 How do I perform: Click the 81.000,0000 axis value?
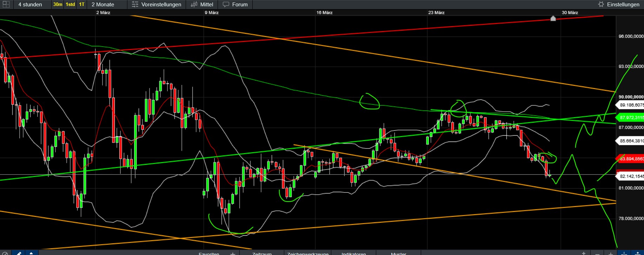tap(631, 188)
